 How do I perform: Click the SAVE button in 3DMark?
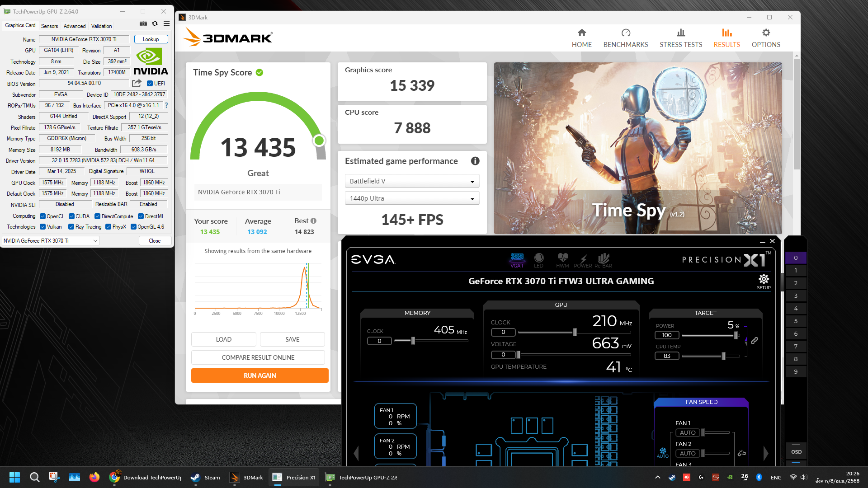click(x=292, y=339)
